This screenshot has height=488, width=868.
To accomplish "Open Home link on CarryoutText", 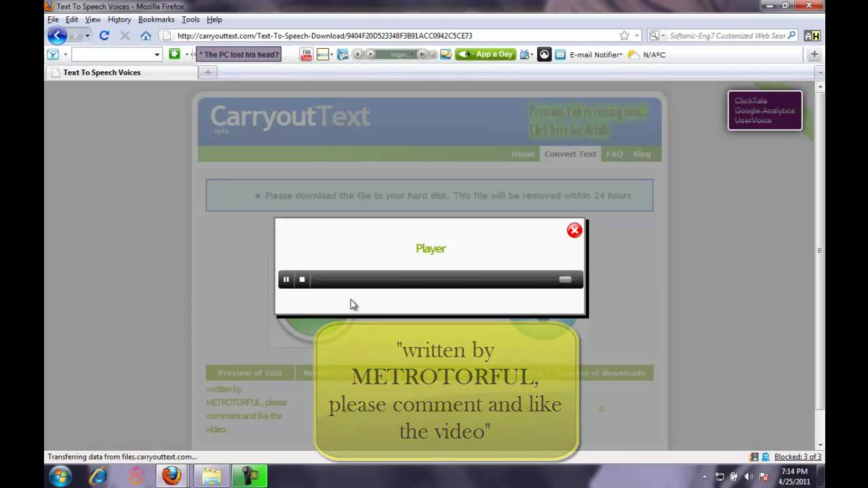I will (523, 154).
